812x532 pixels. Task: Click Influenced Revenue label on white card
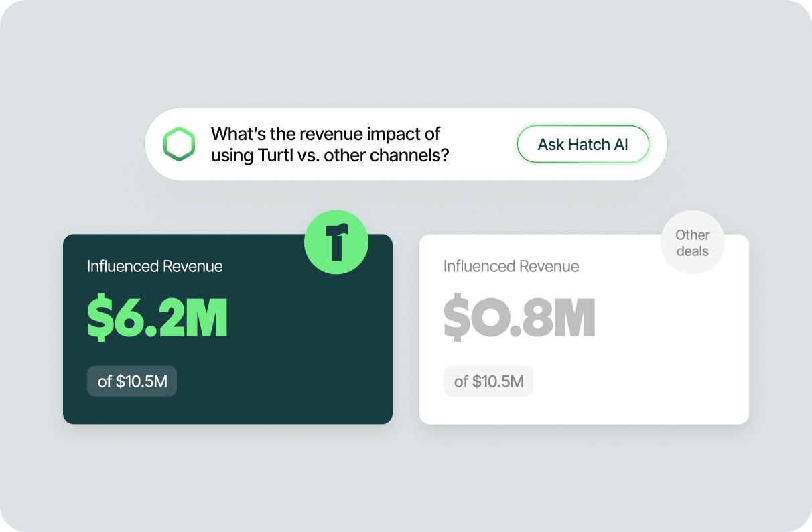[x=511, y=266]
